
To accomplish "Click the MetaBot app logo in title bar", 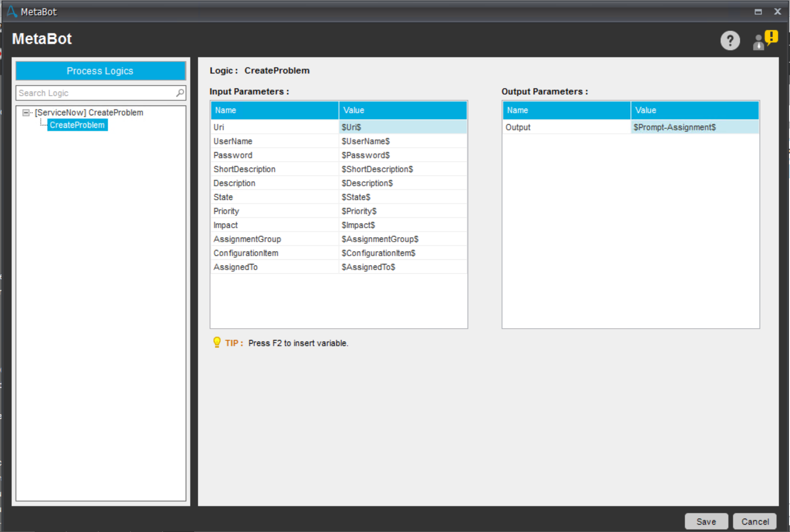I will [11, 11].
